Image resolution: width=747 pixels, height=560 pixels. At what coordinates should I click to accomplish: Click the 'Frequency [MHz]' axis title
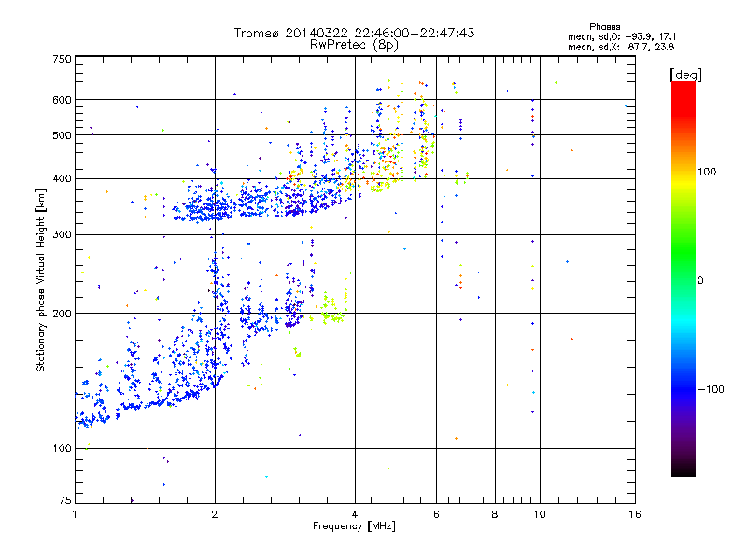pos(354,526)
